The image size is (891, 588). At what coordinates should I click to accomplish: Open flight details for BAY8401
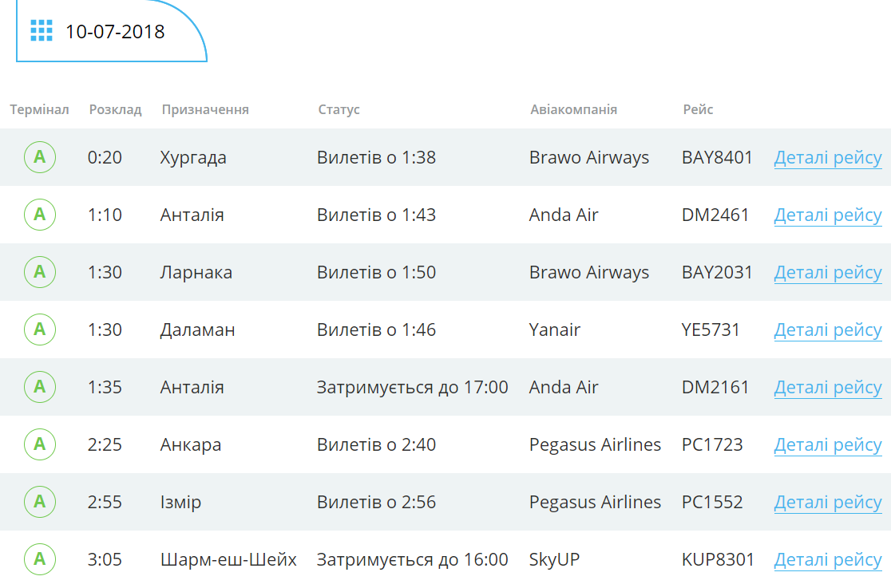tap(827, 158)
